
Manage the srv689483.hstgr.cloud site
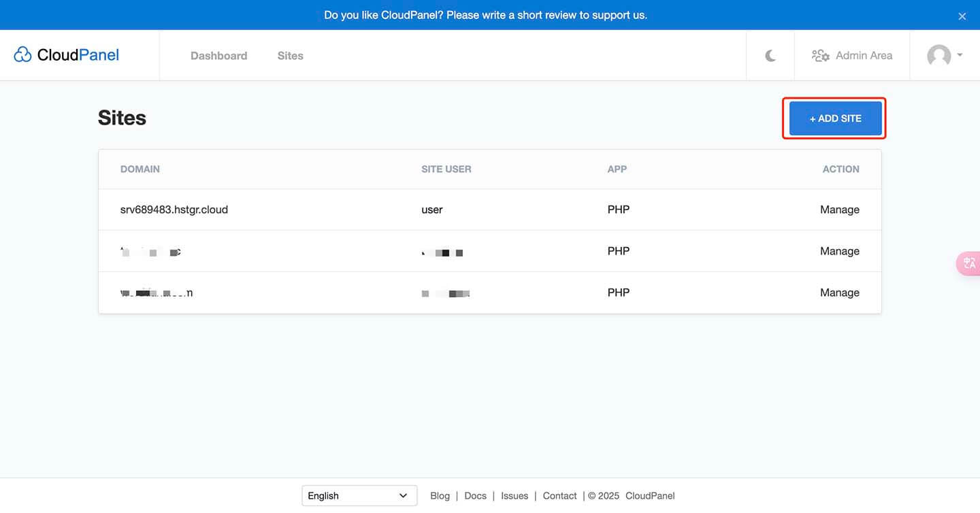[839, 210]
